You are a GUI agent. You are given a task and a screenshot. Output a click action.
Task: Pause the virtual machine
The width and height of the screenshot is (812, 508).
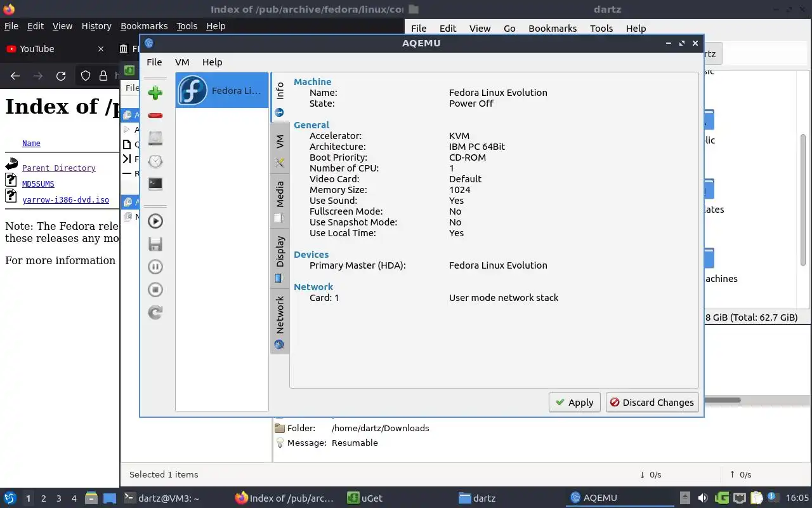coord(155,267)
